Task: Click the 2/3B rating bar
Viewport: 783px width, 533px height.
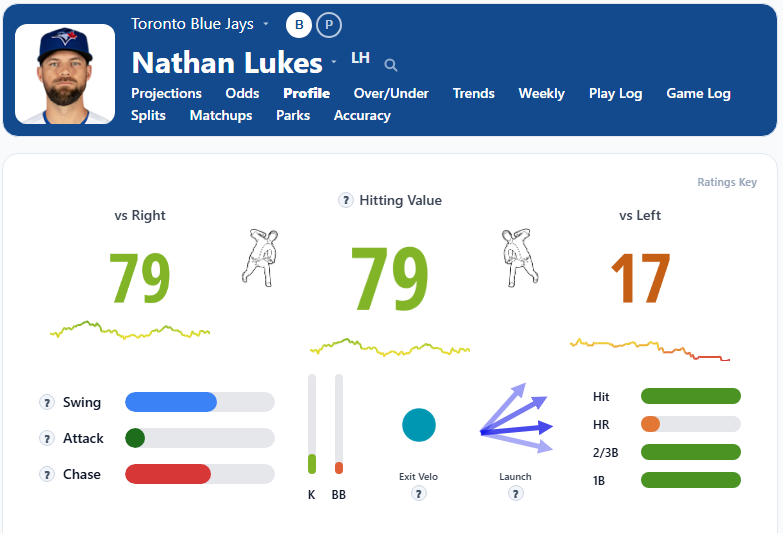Action: pyautogui.click(x=691, y=452)
